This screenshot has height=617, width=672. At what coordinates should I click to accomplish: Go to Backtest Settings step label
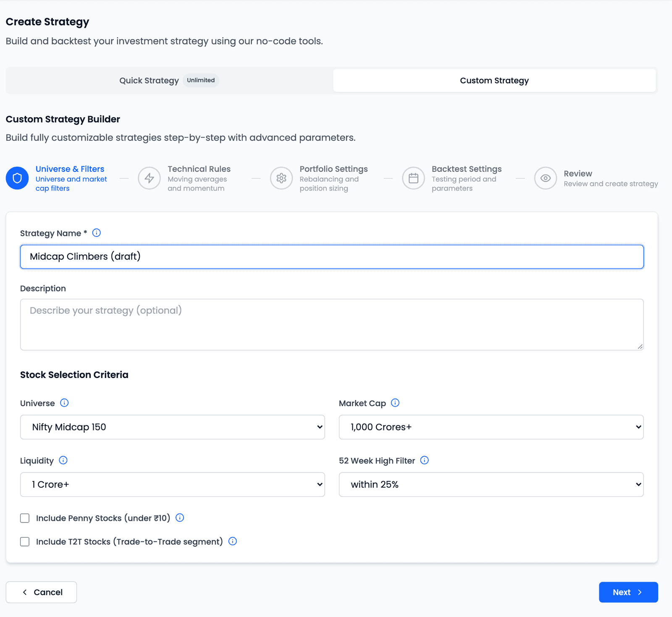coord(467,169)
